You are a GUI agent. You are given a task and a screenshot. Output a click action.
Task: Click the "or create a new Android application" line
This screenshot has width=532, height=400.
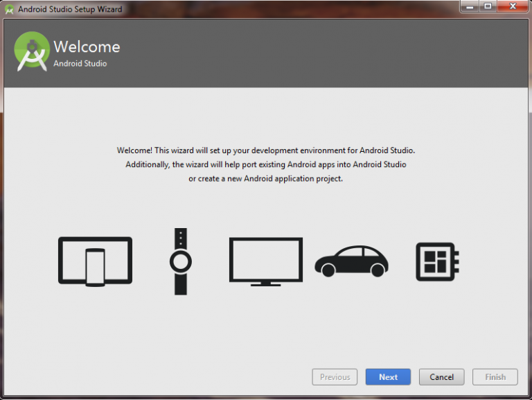[266, 178]
